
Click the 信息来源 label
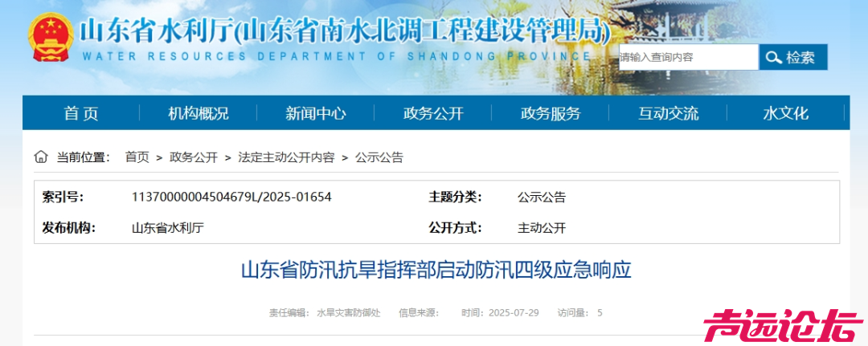(419, 313)
